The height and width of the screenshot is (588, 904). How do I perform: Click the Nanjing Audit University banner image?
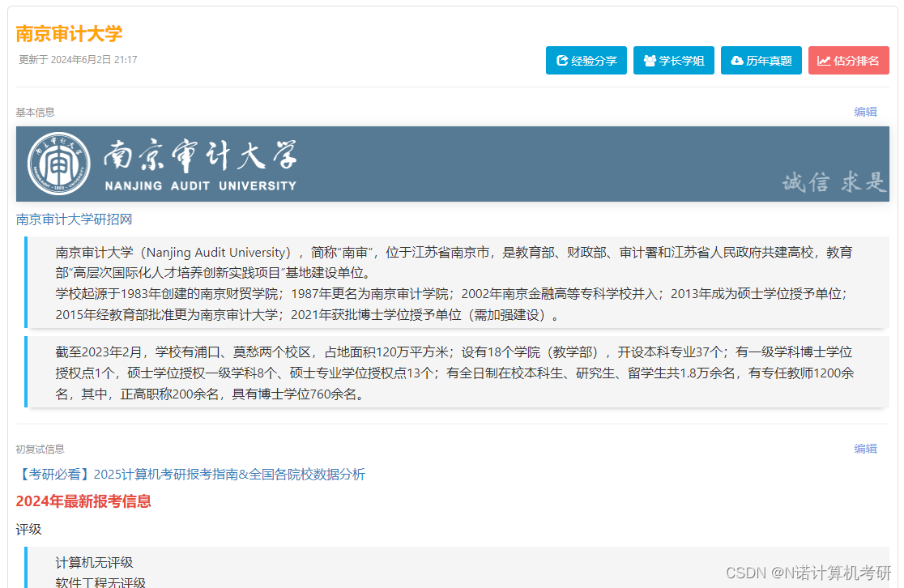click(453, 164)
